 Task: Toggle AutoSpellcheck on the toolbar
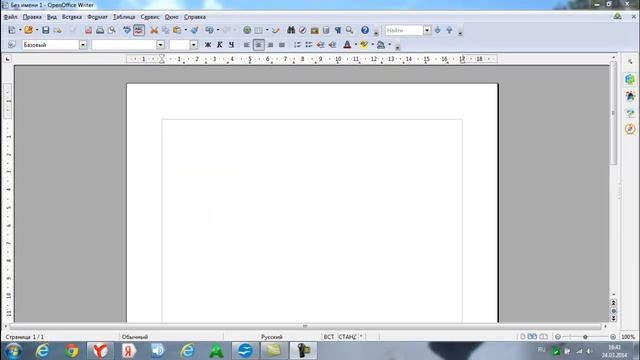click(139, 30)
